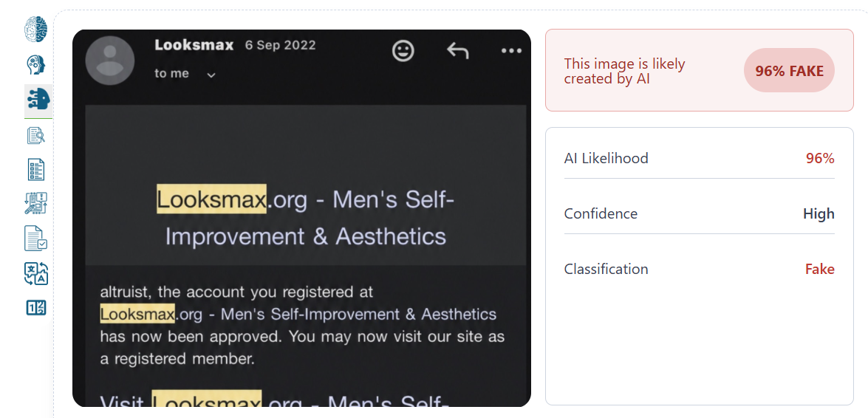This screenshot has width=868, height=418.
Task: Expand the 'to me' recipient chevron
Action: click(211, 75)
